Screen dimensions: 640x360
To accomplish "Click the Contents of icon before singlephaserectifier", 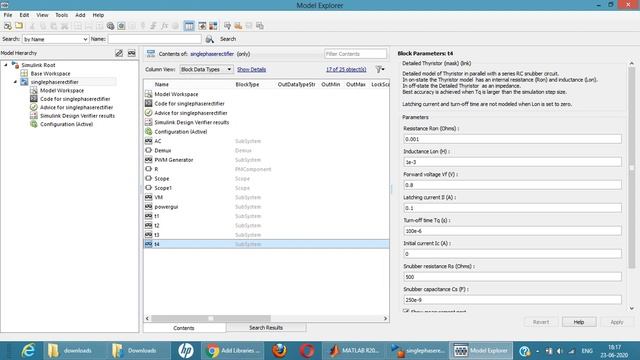I will pos(151,53).
